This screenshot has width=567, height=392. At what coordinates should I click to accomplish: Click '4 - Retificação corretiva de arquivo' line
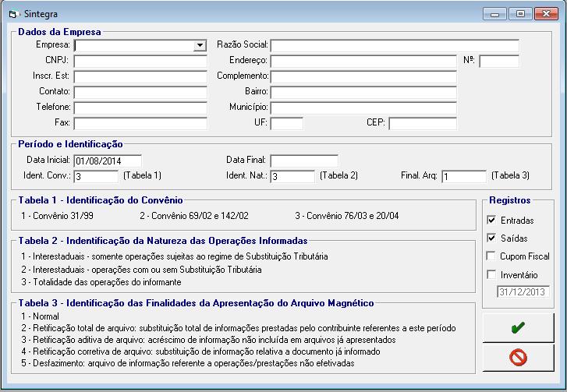click(x=200, y=351)
